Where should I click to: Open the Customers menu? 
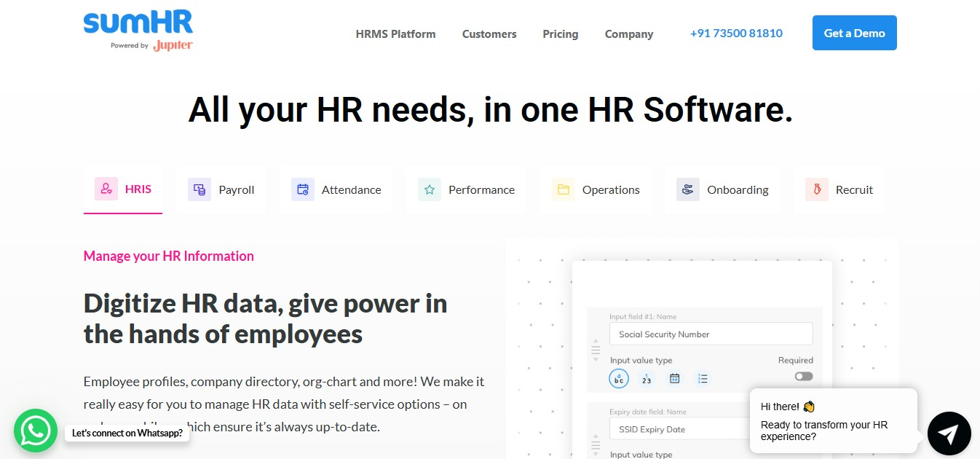489,34
